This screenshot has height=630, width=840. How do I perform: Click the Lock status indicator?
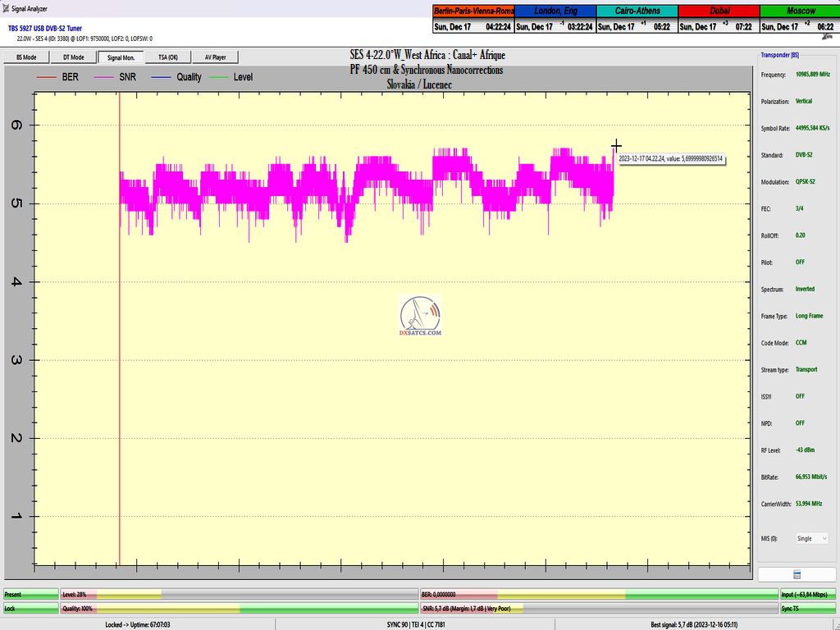tap(30, 609)
